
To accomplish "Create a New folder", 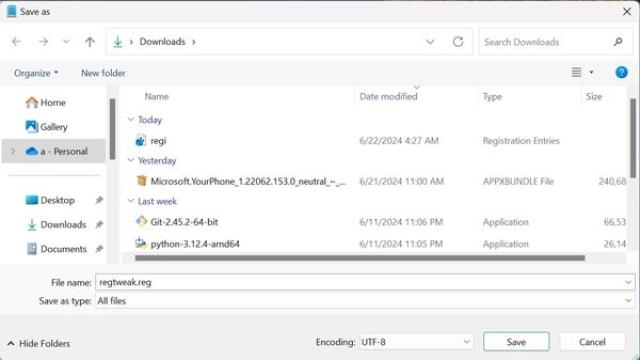I will coord(103,73).
